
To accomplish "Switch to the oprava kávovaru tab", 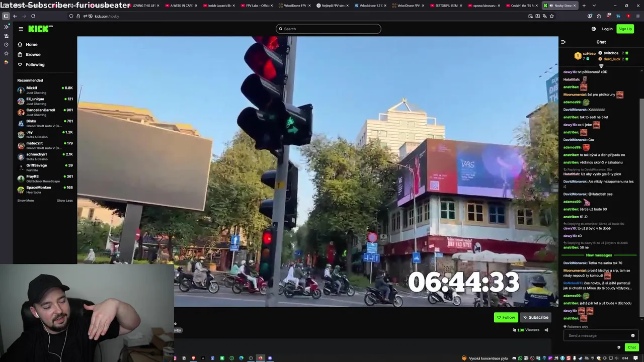I will point(484,6).
